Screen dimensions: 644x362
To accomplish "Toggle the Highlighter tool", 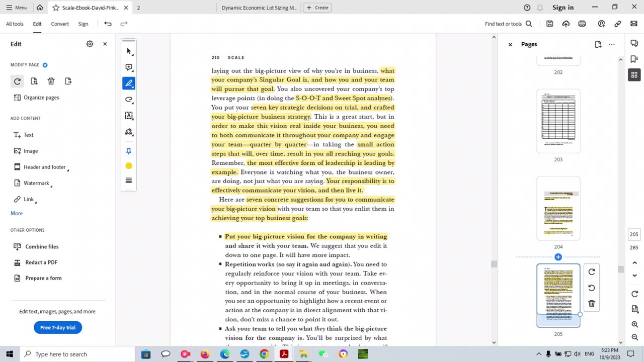I will pos(129,83).
